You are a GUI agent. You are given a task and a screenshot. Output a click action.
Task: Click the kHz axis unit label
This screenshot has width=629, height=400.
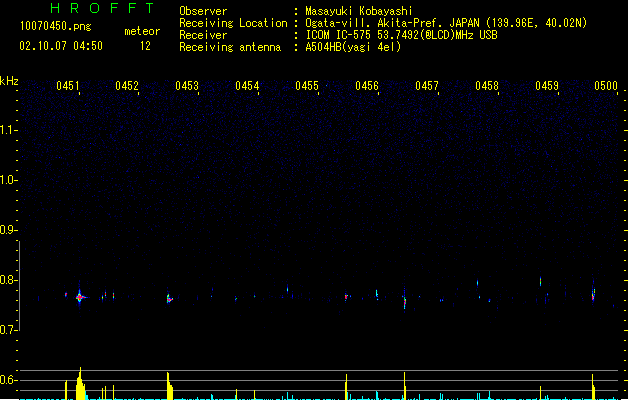point(9,81)
